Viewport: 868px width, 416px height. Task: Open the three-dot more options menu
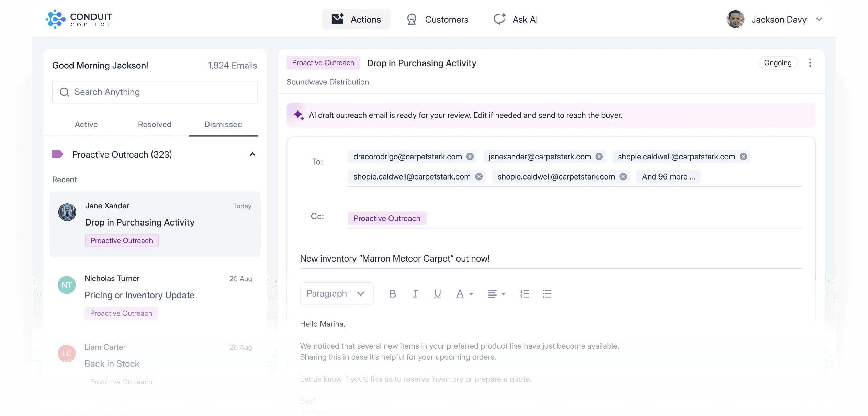tap(810, 63)
